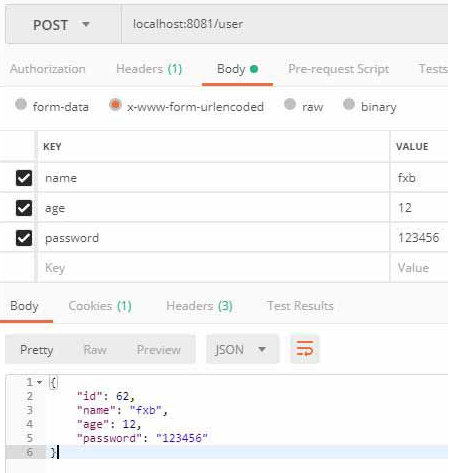Switch response view to Raw
The height and width of the screenshot is (473, 470).
(x=95, y=350)
